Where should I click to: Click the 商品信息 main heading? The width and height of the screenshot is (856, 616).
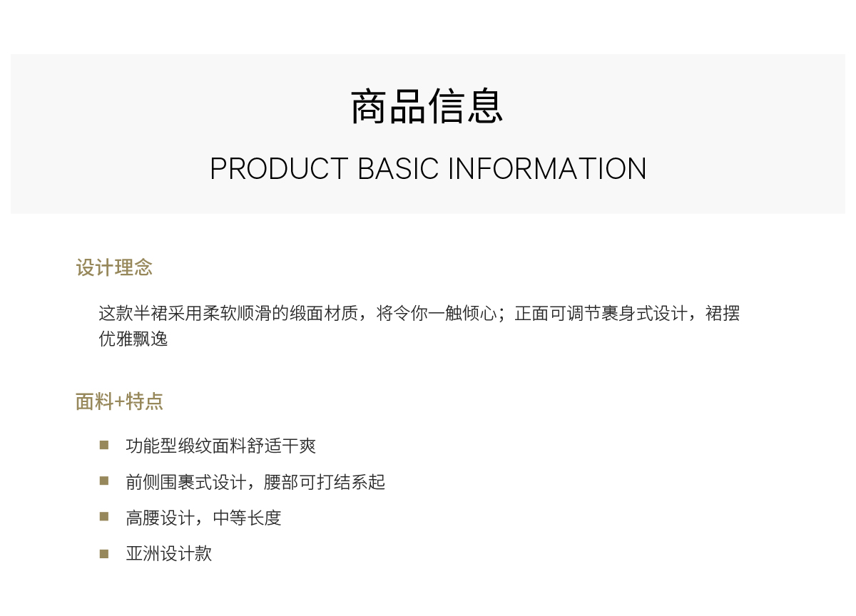tap(427, 107)
